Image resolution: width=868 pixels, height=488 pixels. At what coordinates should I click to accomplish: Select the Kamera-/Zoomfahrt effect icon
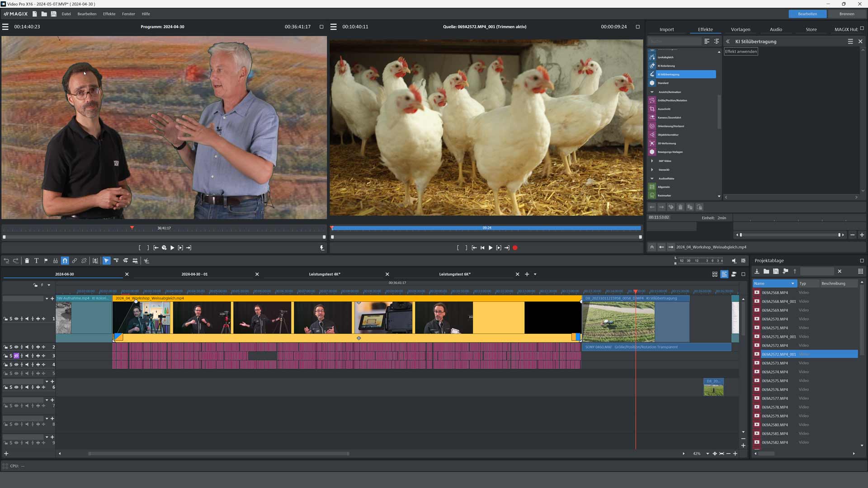click(652, 117)
